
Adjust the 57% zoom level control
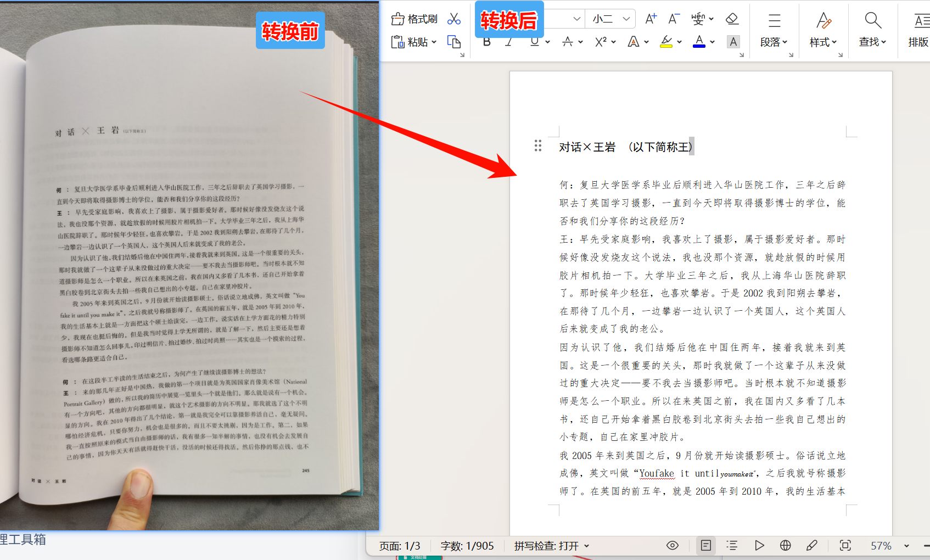(882, 545)
